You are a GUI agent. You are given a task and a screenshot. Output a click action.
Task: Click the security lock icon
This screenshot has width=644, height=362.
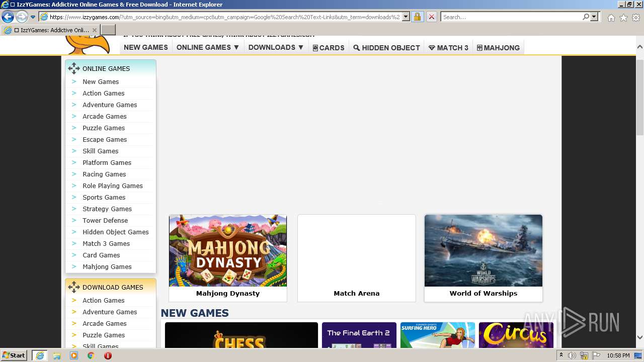pyautogui.click(x=417, y=17)
